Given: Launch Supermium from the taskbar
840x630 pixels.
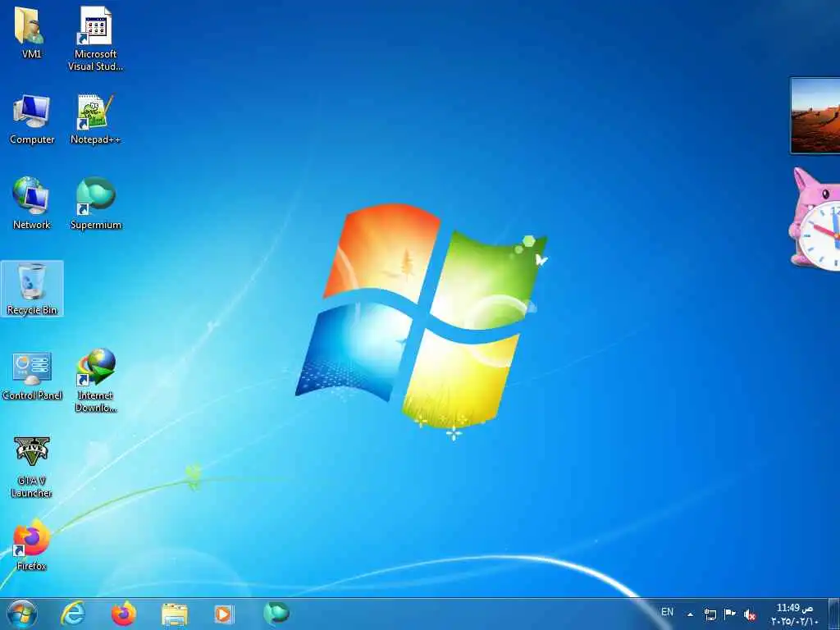Looking at the screenshot, I should pyautogui.click(x=276, y=613).
